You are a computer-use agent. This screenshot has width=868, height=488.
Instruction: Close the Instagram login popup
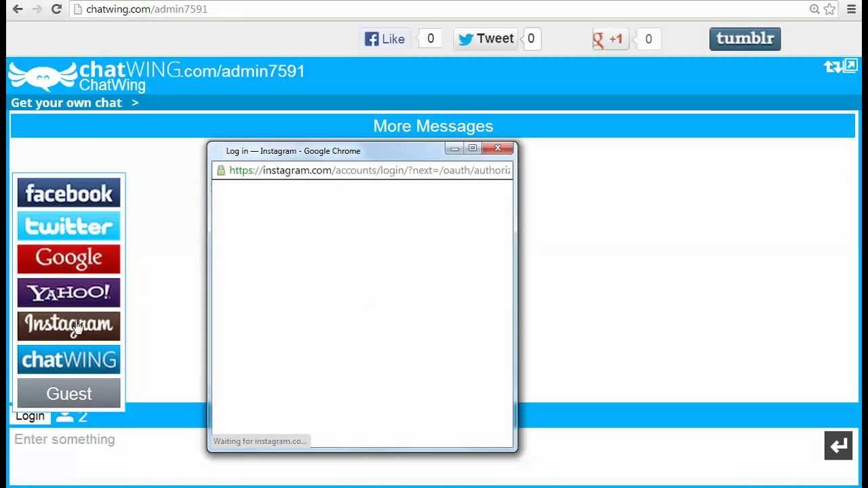coord(498,148)
